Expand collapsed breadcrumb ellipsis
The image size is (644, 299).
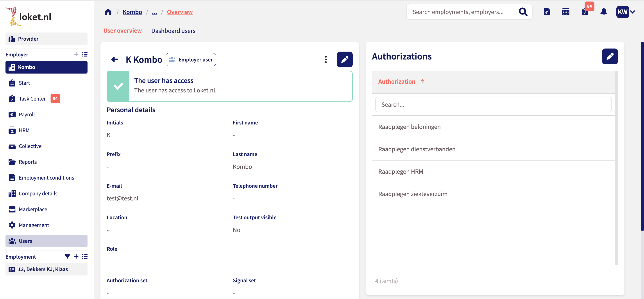[x=154, y=12]
